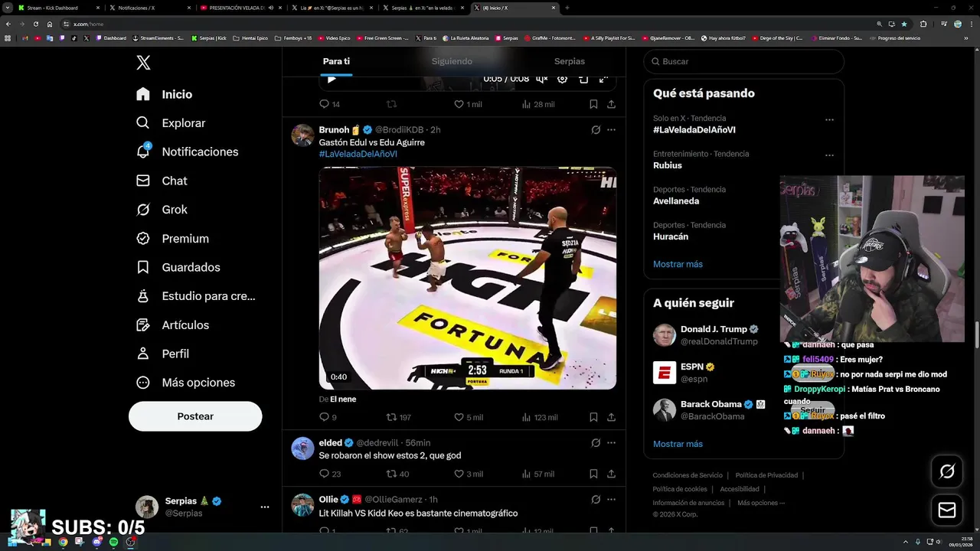The width and height of the screenshot is (980, 551).
Task: Bookmark Brunoh's post
Action: point(593,418)
